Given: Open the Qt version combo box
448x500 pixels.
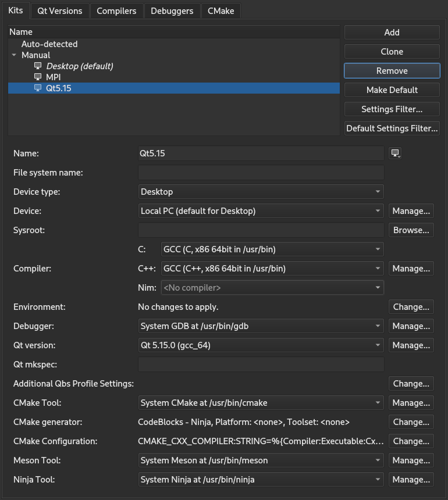Looking at the screenshot, I should (261, 345).
